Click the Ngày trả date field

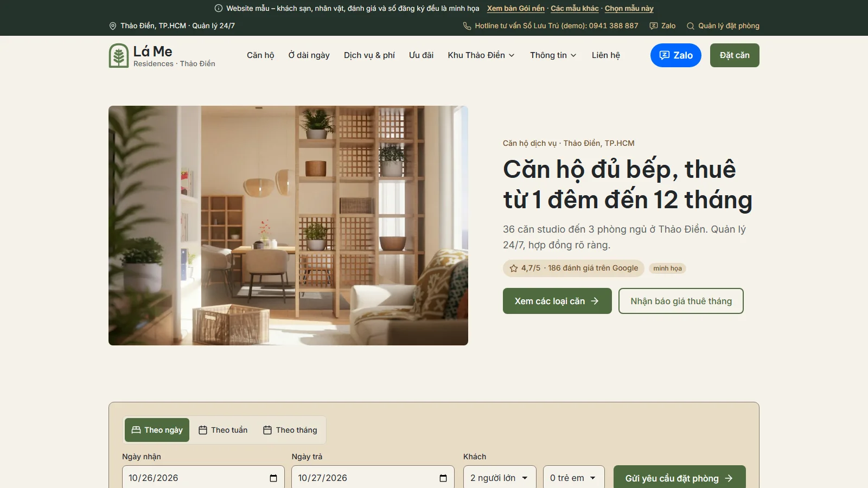pyautogui.click(x=373, y=478)
